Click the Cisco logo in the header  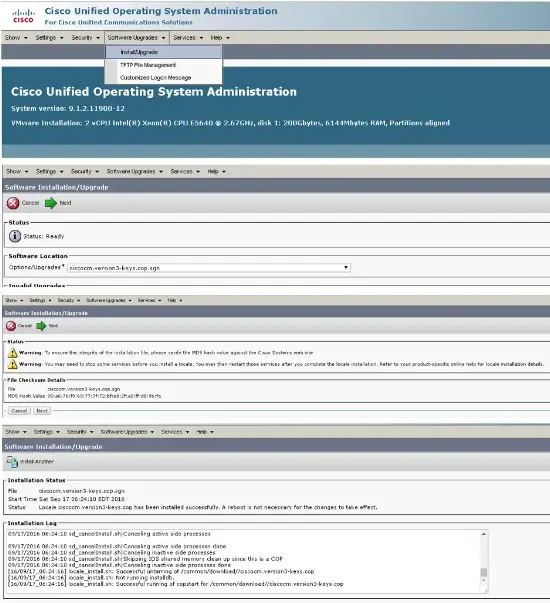tap(23, 16)
